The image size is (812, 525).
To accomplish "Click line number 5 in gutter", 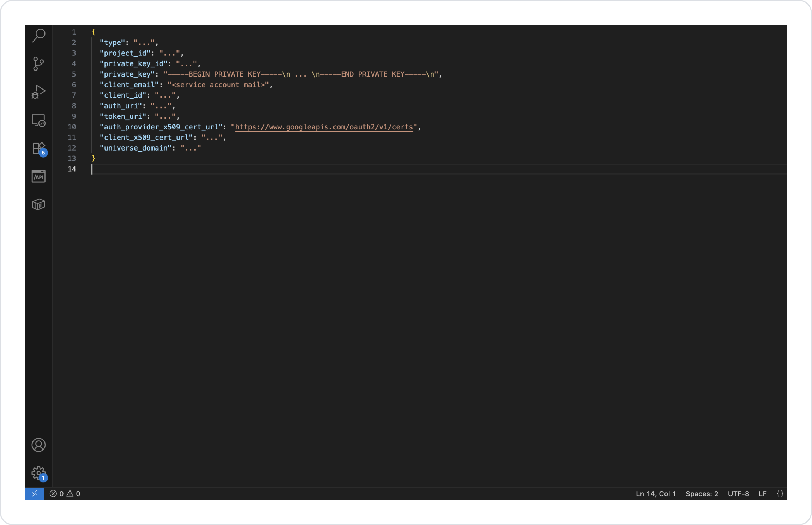I will click(74, 74).
